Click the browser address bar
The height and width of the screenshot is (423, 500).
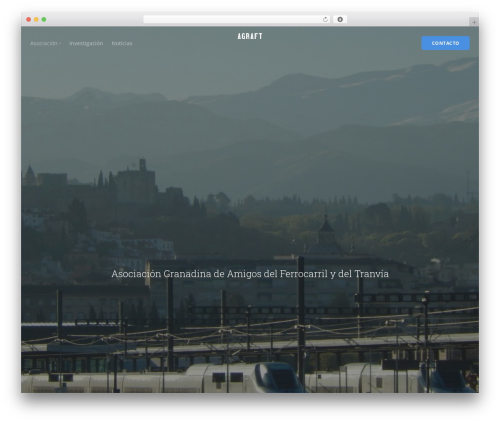click(x=237, y=19)
